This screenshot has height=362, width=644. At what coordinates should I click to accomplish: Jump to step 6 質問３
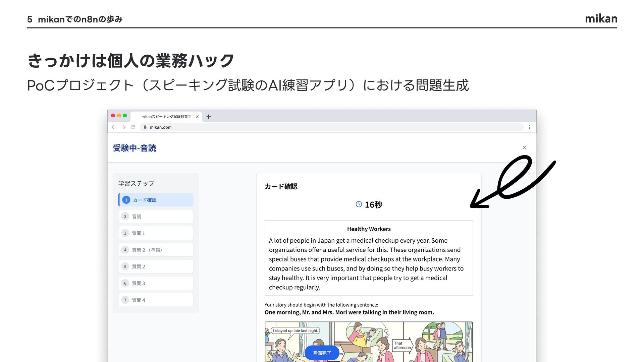tap(156, 284)
